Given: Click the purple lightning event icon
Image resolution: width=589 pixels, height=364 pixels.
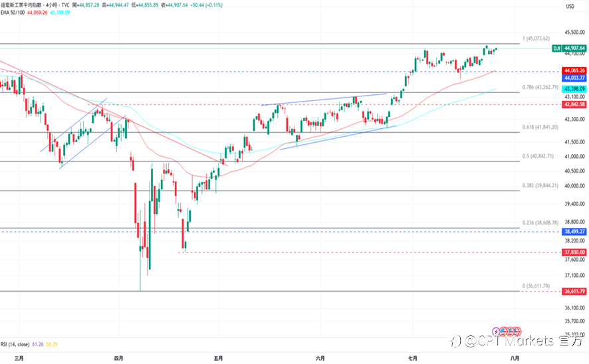Looking at the screenshot, I should coord(496,331).
